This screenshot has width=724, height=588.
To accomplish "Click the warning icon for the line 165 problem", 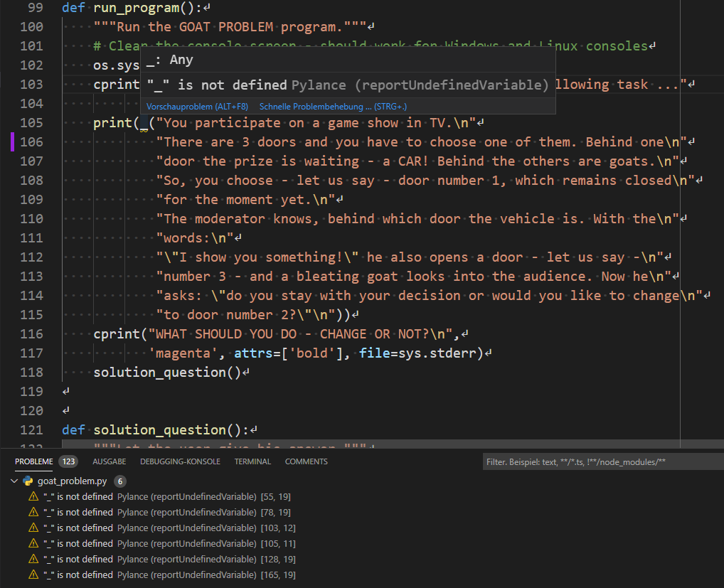I will [x=33, y=574].
